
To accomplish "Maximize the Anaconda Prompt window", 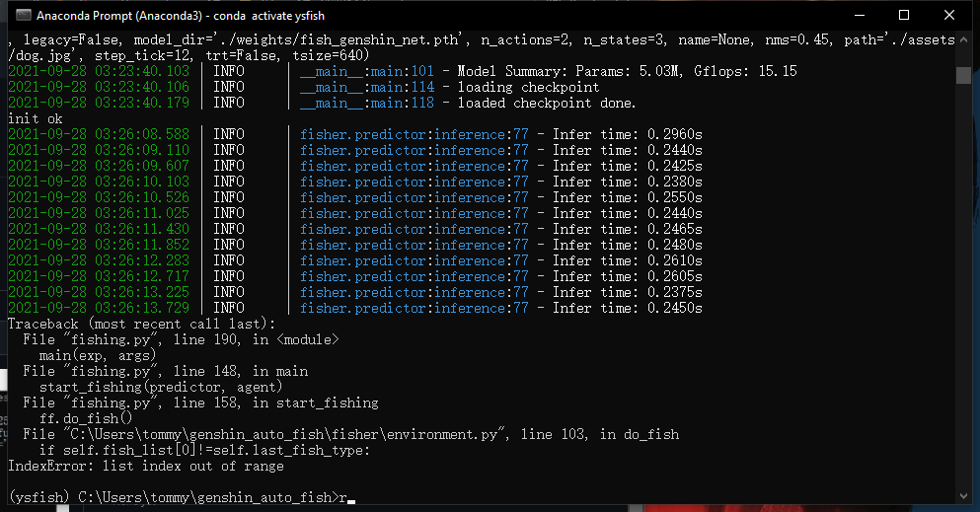I will tap(904, 15).
